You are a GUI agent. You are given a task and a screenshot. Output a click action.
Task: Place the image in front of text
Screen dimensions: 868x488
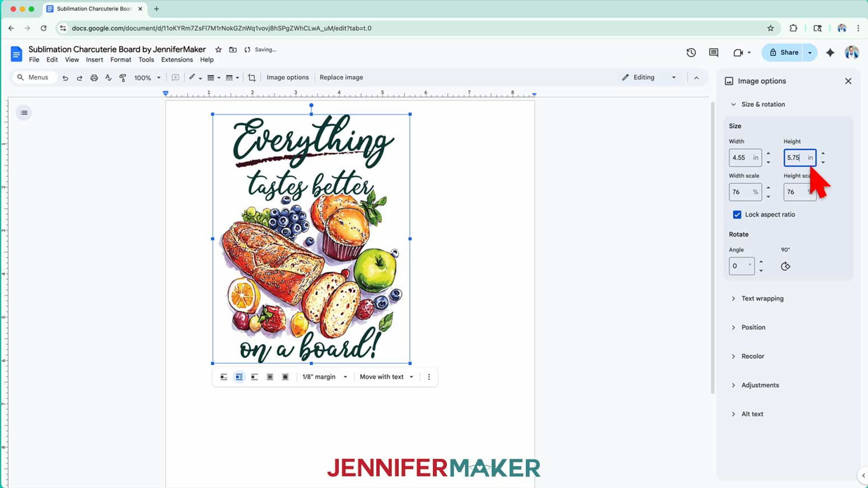pos(285,377)
